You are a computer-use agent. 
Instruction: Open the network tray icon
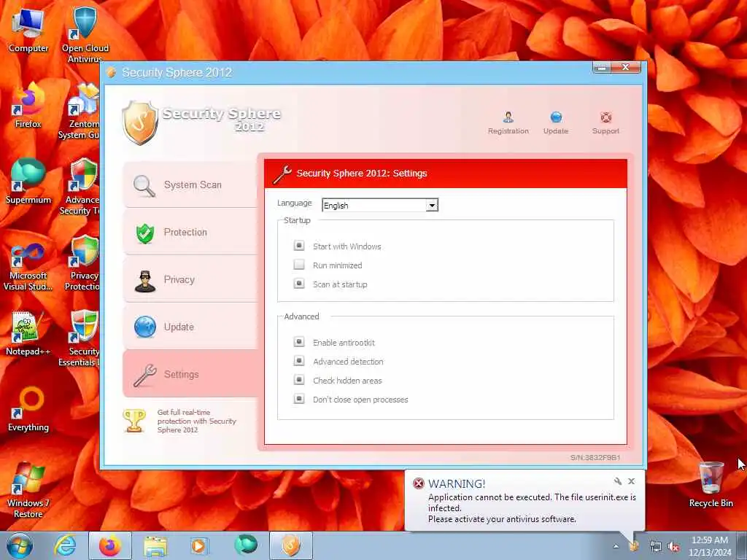655,546
